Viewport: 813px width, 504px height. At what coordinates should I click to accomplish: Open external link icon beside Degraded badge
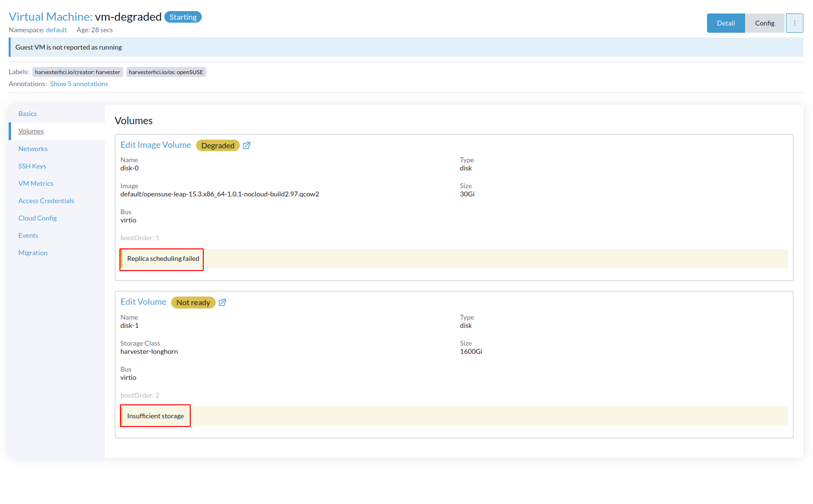point(247,145)
